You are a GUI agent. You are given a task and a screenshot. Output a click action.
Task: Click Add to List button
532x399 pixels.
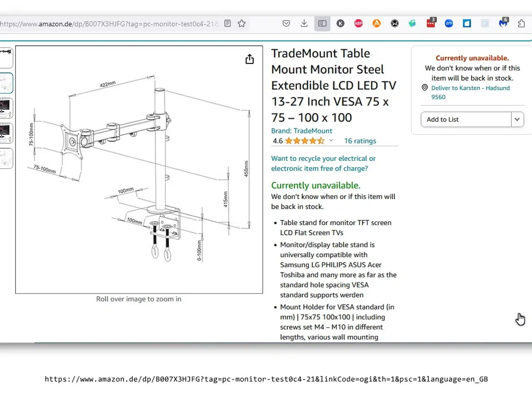coord(466,119)
